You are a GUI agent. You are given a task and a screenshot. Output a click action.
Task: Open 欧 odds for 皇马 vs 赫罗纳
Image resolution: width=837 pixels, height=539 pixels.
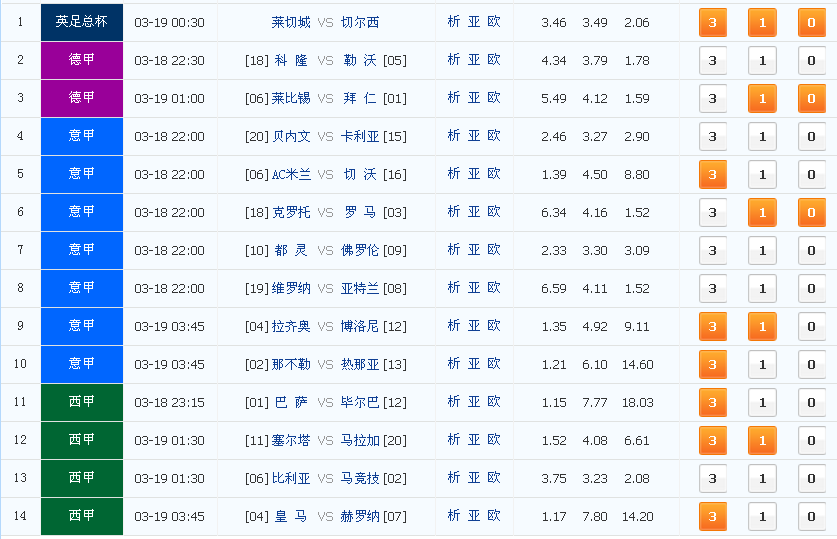click(x=494, y=516)
